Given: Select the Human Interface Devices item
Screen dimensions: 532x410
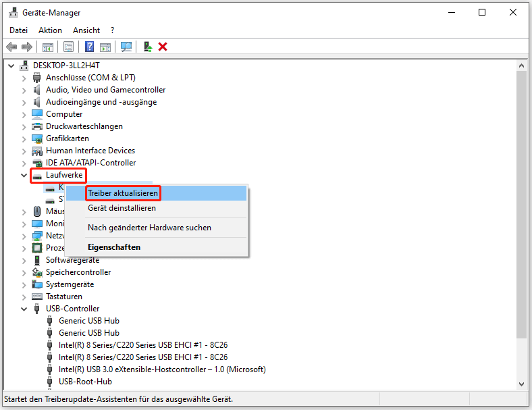Looking at the screenshot, I should (x=90, y=151).
